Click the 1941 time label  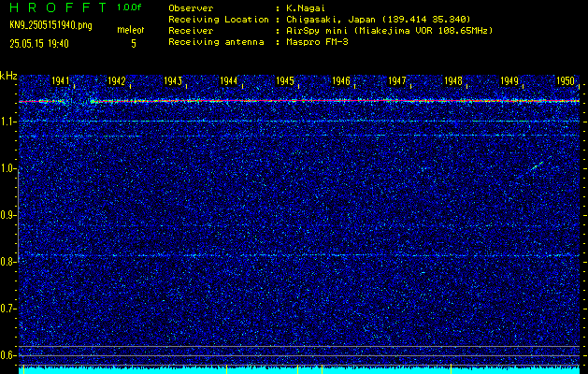tap(61, 81)
